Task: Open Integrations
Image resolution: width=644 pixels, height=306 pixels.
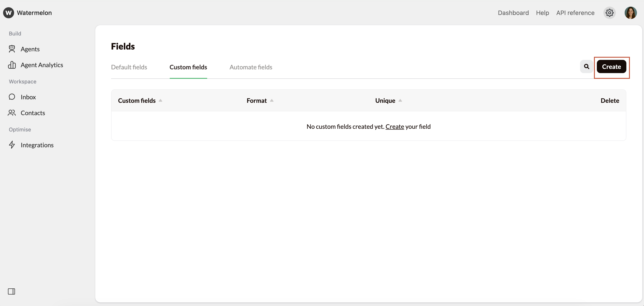Action: (37, 145)
